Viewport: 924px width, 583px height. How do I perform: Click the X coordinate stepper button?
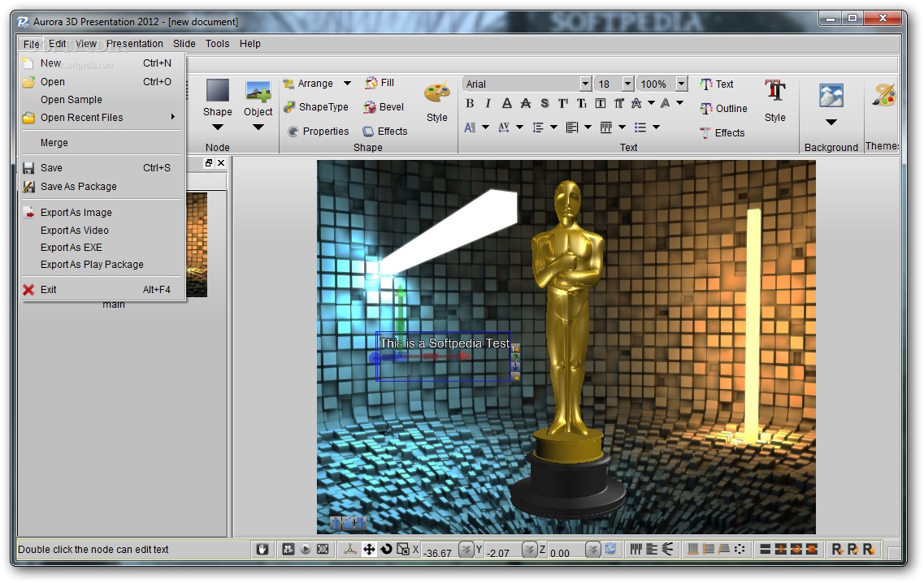coord(466,550)
